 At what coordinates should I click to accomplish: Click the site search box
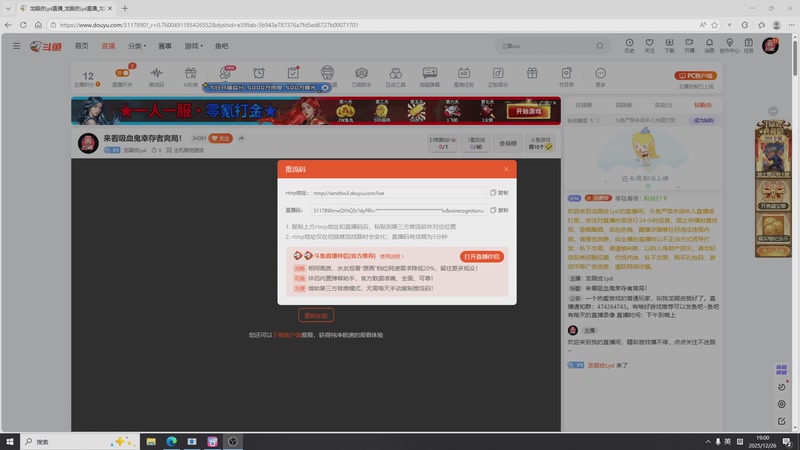[x=546, y=46]
